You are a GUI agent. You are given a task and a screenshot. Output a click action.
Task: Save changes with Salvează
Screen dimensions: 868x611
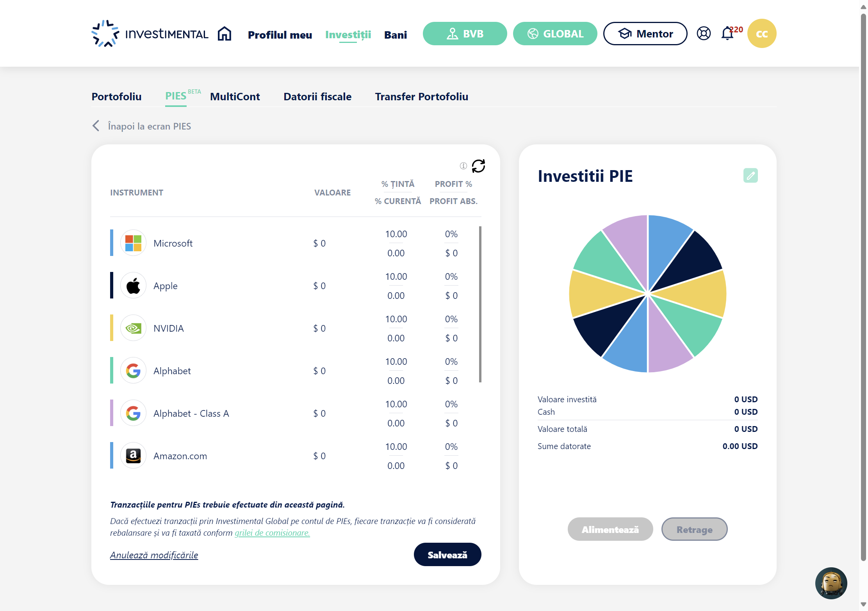pos(447,554)
